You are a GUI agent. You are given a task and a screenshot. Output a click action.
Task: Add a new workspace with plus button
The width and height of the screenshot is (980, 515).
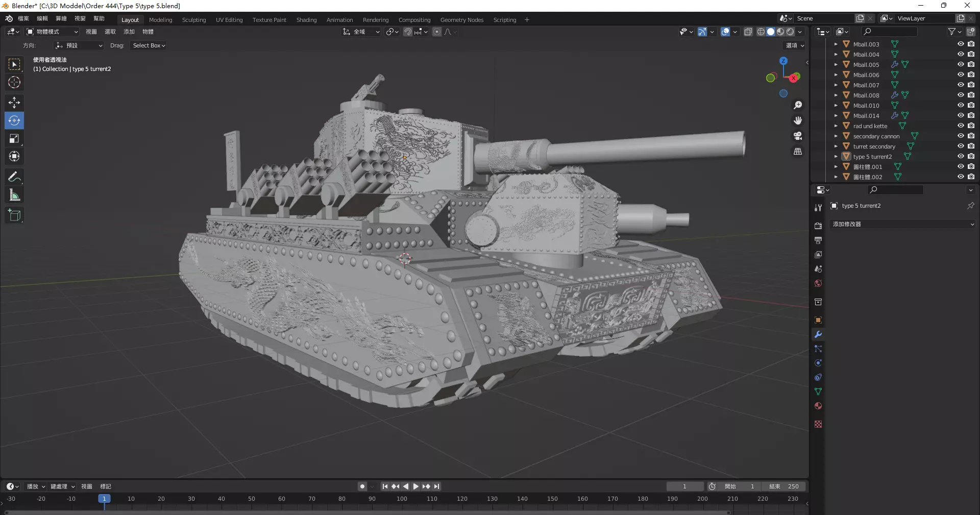tap(527, 20)
